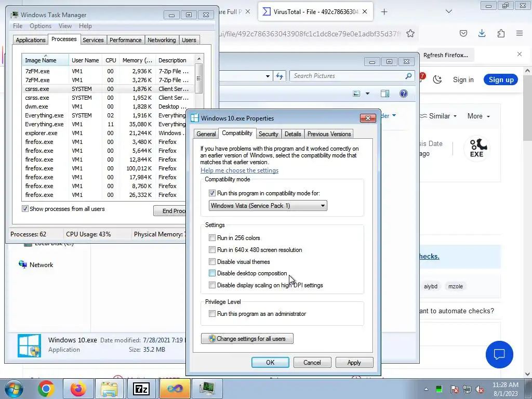
Task: Open the VirusTotal chat bubble button
Action: [499, 354]
